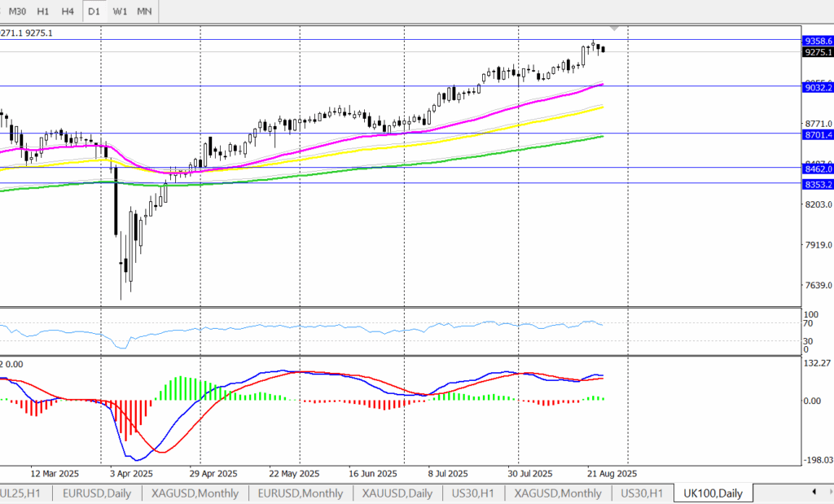Image resolution: width=834 pixels, height=504 pixels.
Task: Click the 8701.4 horizontal line label
Action: (x=817, y=134)
